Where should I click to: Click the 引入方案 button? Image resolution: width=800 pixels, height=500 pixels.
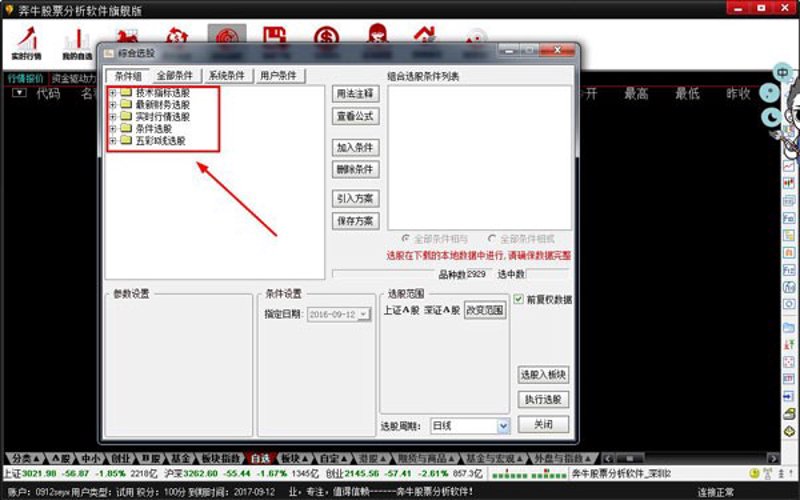(355, 198)
